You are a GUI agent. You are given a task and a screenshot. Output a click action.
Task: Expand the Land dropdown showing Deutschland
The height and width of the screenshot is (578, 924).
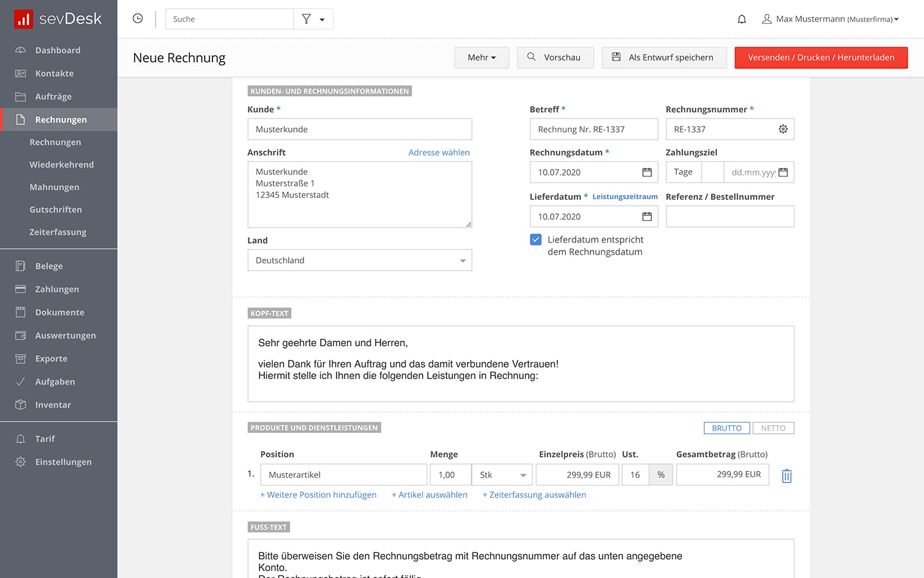coord(360,260)
